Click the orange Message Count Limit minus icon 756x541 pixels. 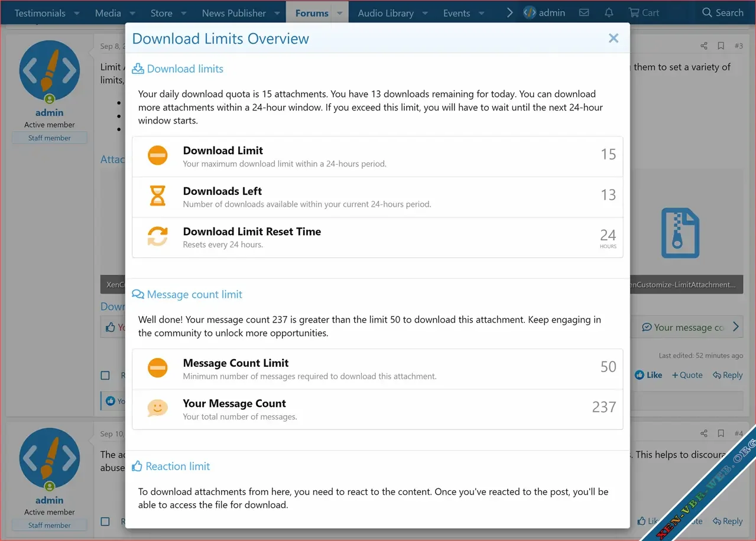pyautogui.click(x=158, y=369)
